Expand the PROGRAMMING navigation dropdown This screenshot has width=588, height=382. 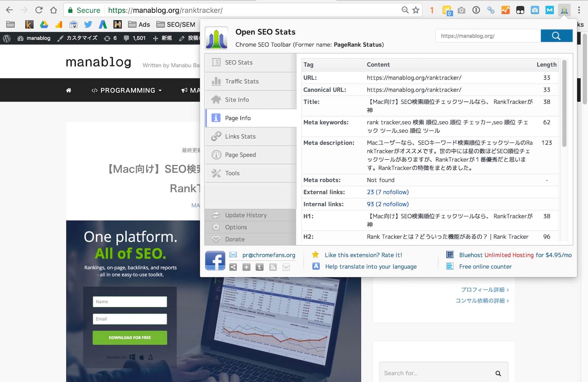tap(126, 90)
